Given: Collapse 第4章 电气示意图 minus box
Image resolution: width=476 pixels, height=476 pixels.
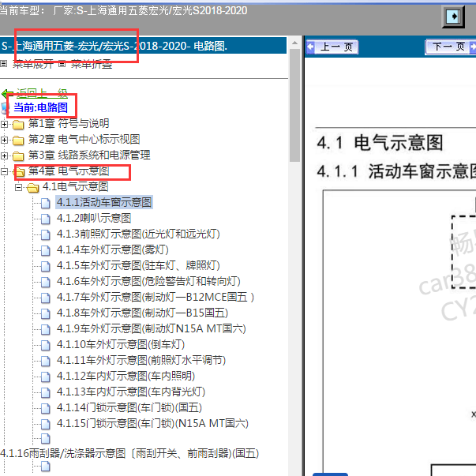Looking at the screenshot, I should [x=4, y=171].
